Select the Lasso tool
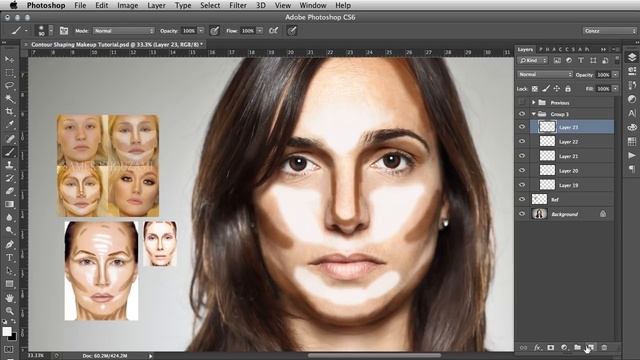 [x=9, y=86]
